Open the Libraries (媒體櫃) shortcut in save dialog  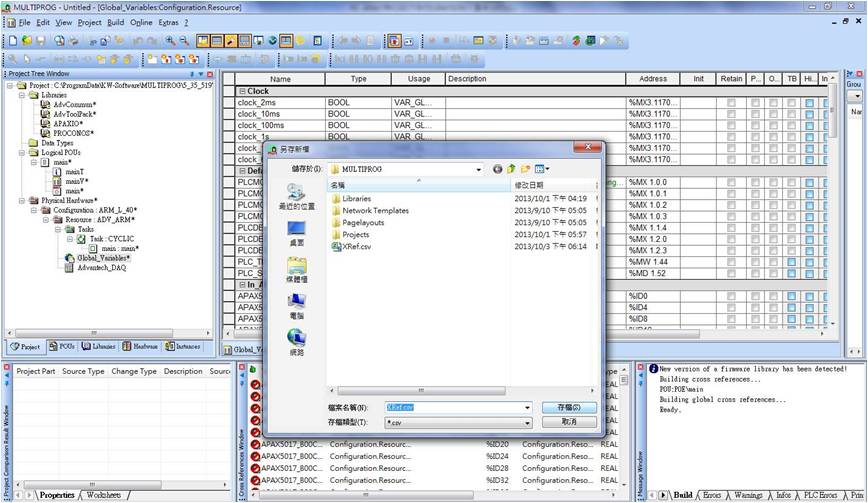click(x=296, y=270)
